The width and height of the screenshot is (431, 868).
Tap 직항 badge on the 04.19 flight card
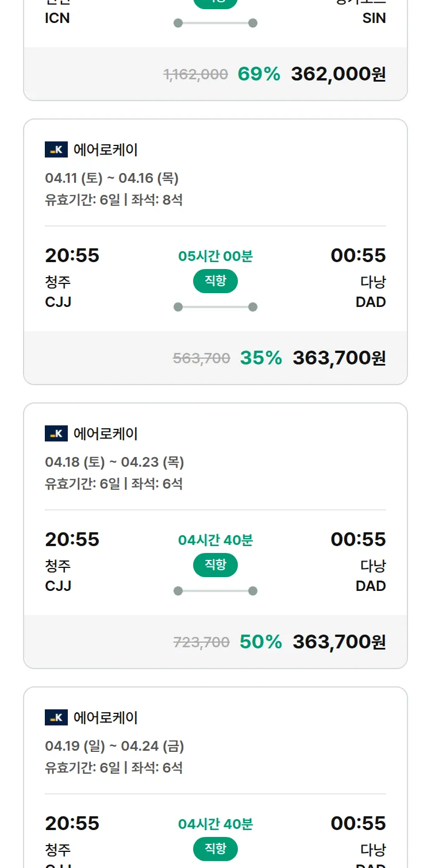[215, 849]
